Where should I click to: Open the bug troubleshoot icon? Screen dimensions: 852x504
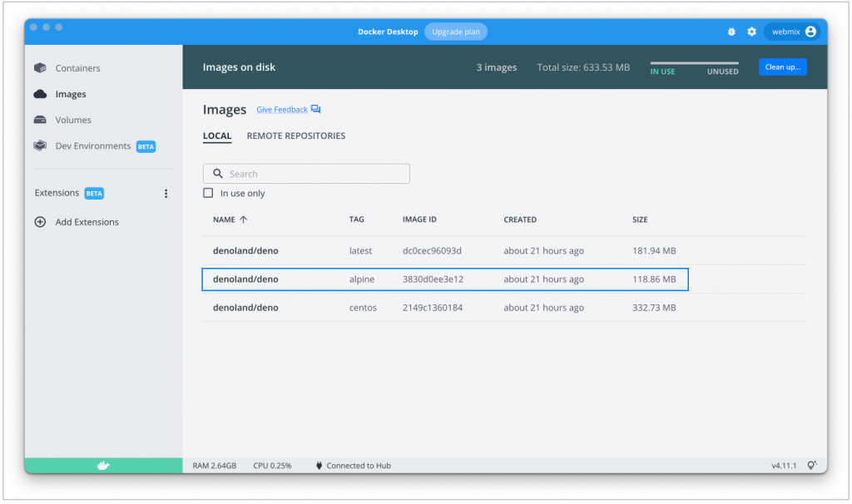pyautogui.click(x=731, y=32)
